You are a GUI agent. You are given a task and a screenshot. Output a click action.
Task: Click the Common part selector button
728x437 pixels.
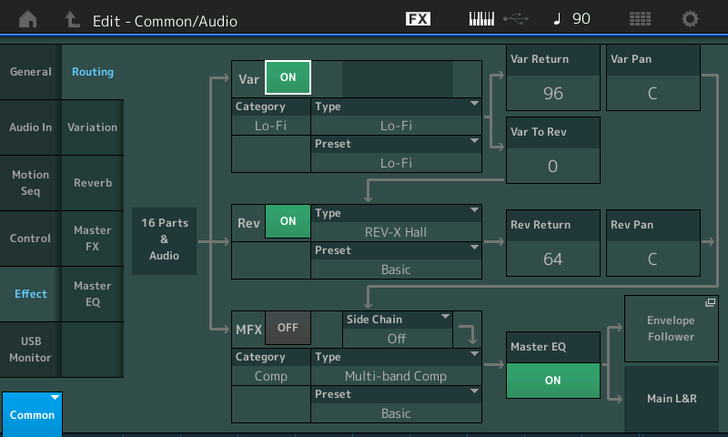coord(32,414)
